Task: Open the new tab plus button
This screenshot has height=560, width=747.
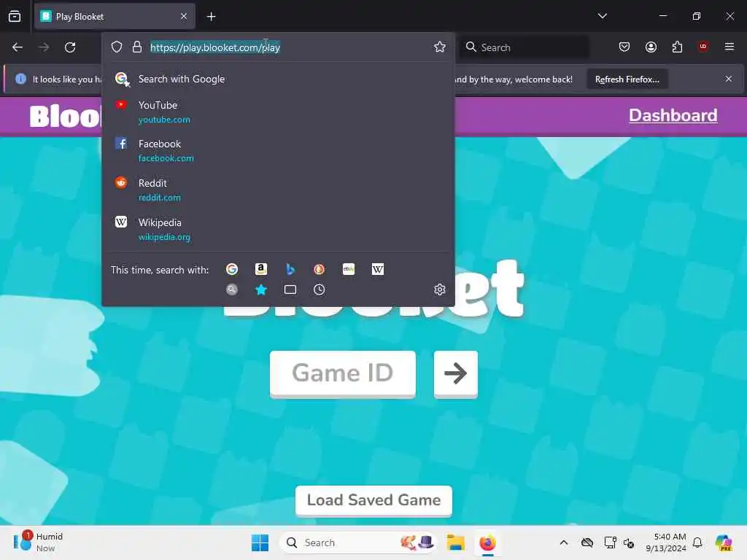Action: click(211, 17)
